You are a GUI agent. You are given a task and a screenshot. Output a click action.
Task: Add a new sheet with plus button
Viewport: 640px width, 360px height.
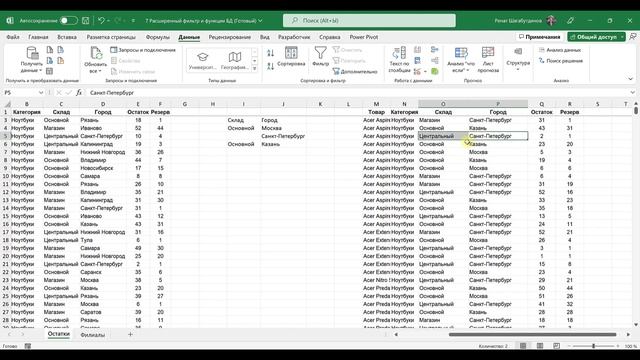(x=130, y=335)
